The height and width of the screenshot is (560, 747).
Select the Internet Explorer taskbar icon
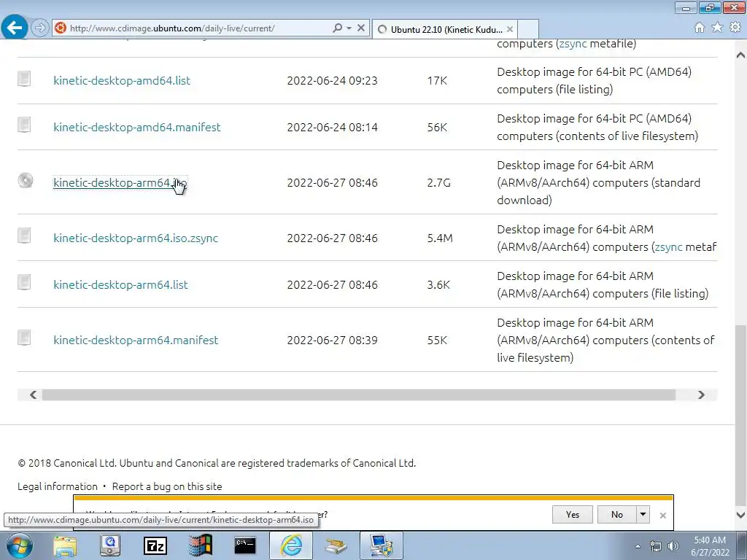tap(291, 545)
